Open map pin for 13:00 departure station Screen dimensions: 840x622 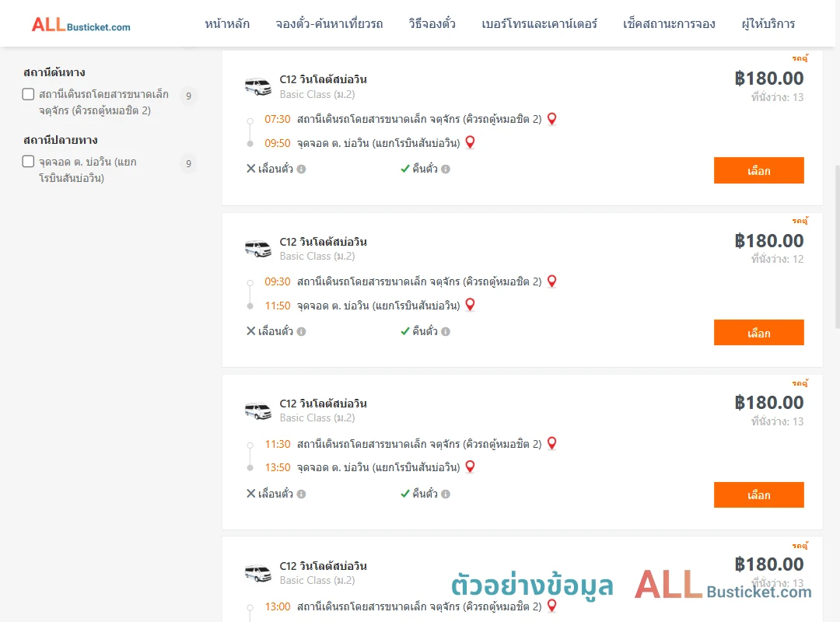[x=551, y=606]
